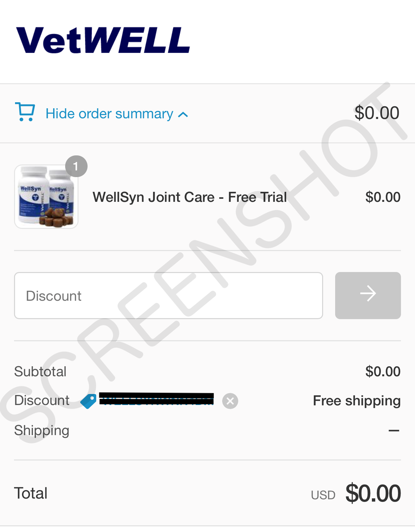
Task: Click the shopping cart icon
Action: click(25, 112)
